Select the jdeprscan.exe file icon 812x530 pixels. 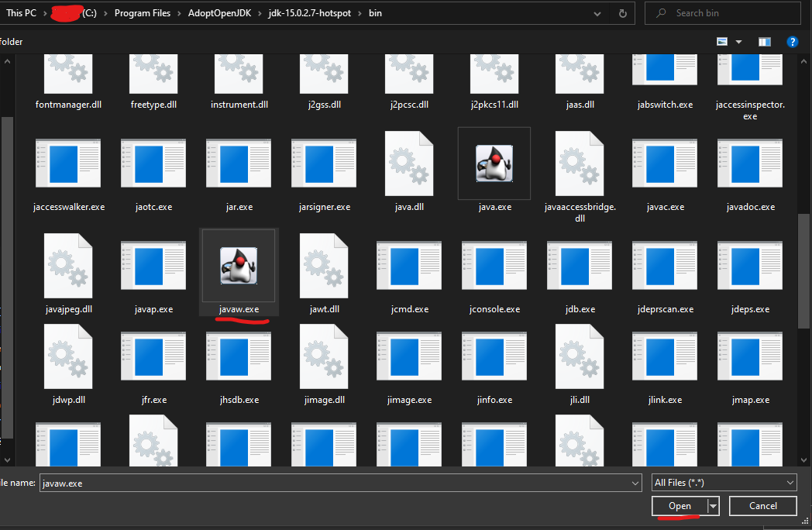pyautogui.click(x=665, y=265)
